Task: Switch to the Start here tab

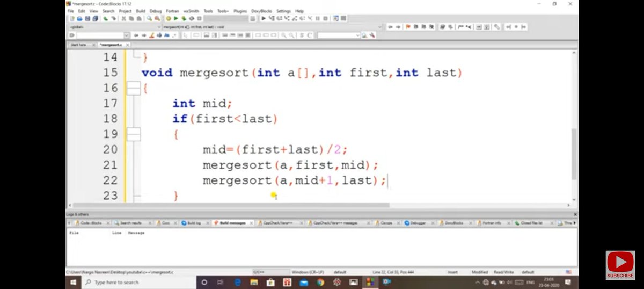Action: click(x=78, y=45)
